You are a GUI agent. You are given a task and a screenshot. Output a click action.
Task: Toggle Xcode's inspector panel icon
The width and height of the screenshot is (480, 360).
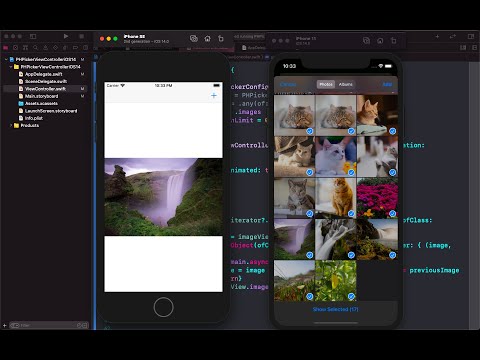[471, 36]
